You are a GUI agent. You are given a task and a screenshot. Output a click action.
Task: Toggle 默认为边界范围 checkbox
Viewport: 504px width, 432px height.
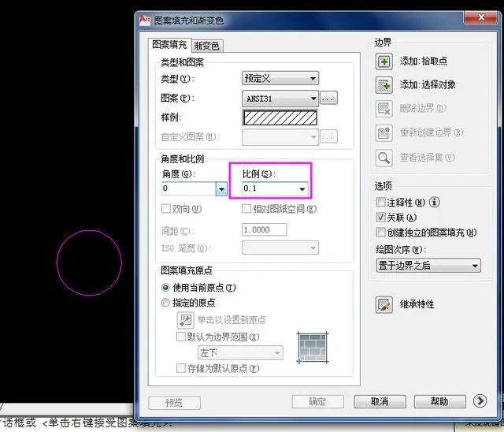(x=181, y=337)
